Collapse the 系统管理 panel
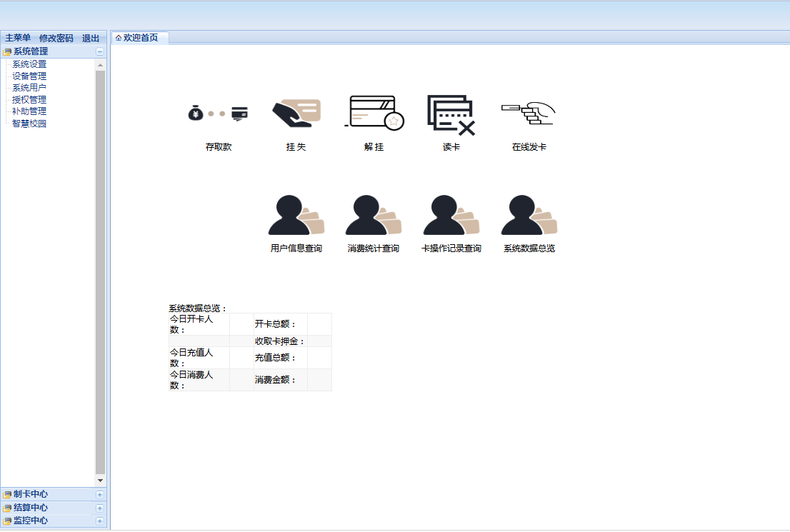Image resolution: width=790 pixels, height=532 pixels. (100, 51)
